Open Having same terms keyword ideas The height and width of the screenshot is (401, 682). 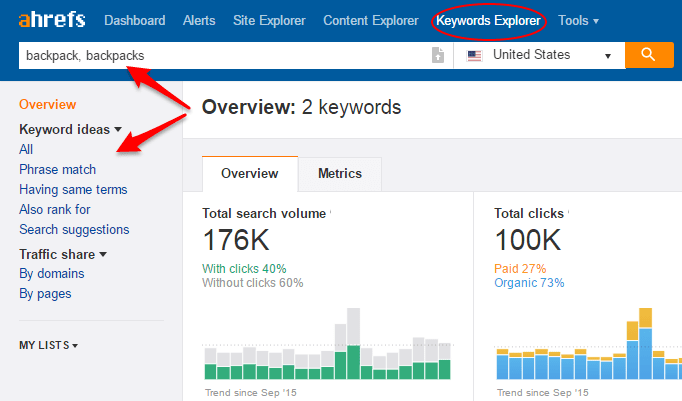coord(73,189)
